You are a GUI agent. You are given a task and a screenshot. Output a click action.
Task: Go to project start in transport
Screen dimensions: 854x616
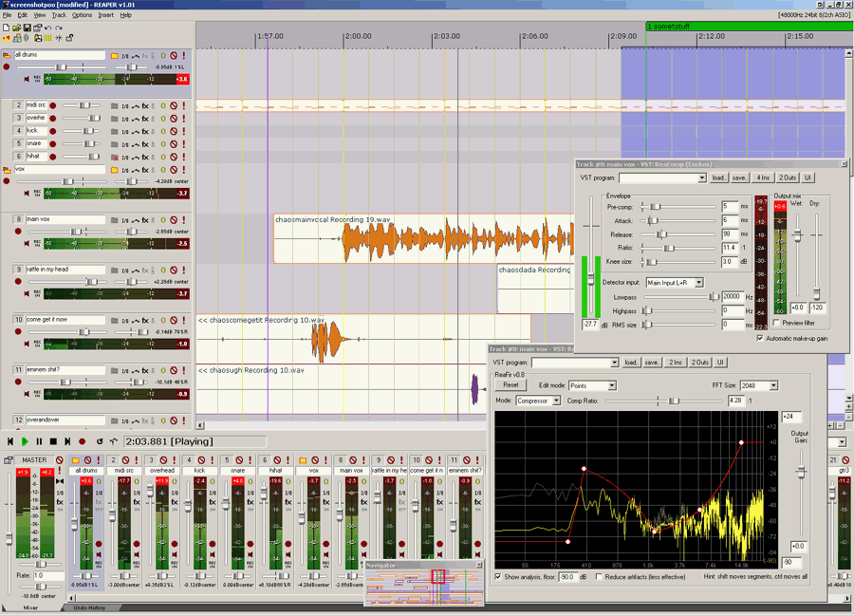tap(10, 441)
